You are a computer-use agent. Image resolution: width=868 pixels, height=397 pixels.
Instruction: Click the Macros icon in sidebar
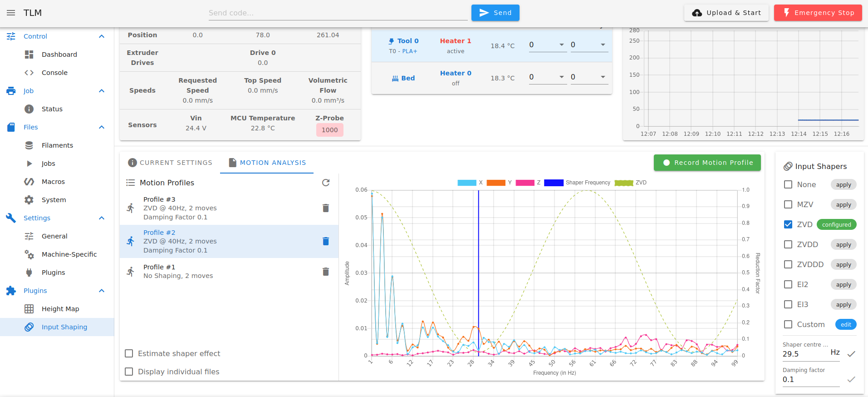(x=29, y=182)
